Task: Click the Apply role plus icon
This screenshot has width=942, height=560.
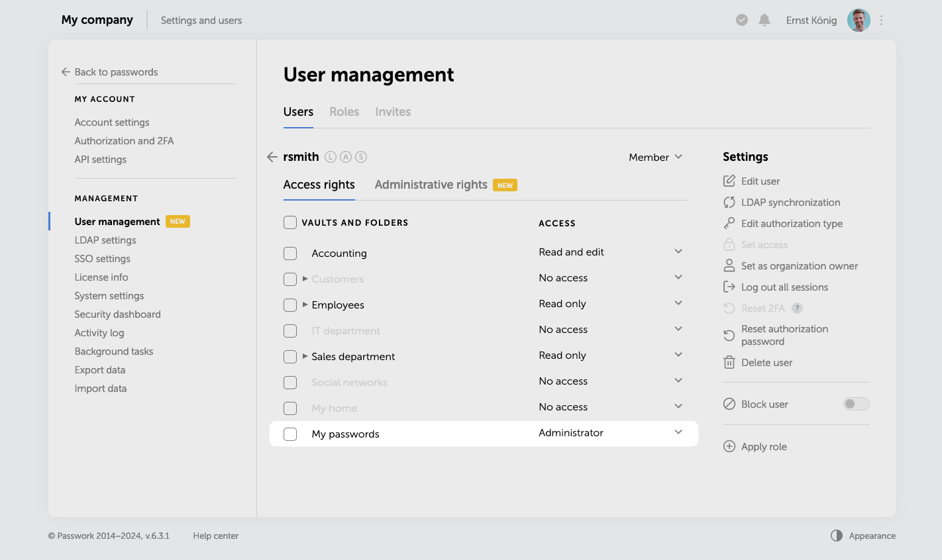Action: [729, 446]
